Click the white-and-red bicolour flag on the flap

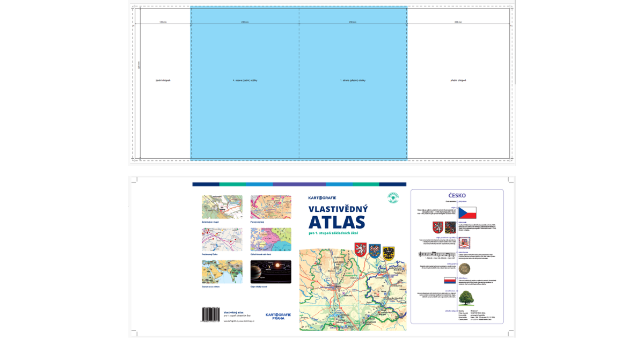click(x=450, y=281)
